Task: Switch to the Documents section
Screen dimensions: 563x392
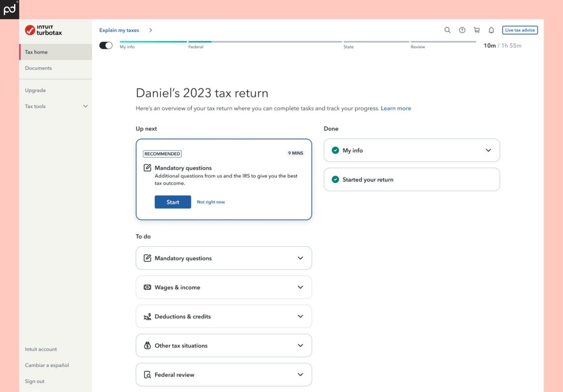Action: point(38,68)
